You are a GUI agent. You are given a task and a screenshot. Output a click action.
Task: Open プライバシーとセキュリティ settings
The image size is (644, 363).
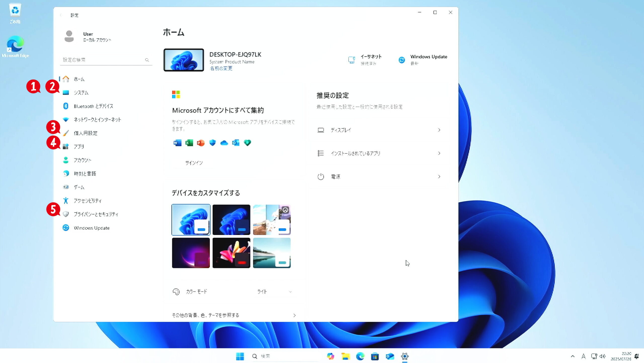pos(96,214)
